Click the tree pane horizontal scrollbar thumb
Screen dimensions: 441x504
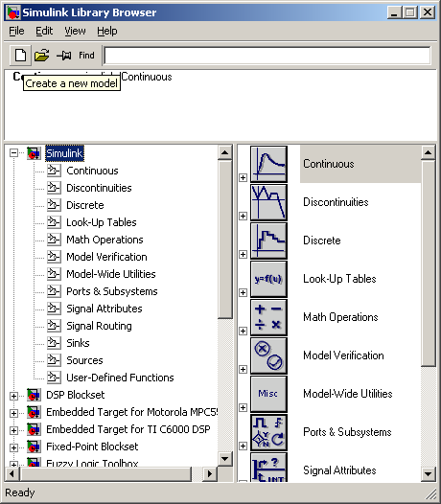(x=105, y=473)
